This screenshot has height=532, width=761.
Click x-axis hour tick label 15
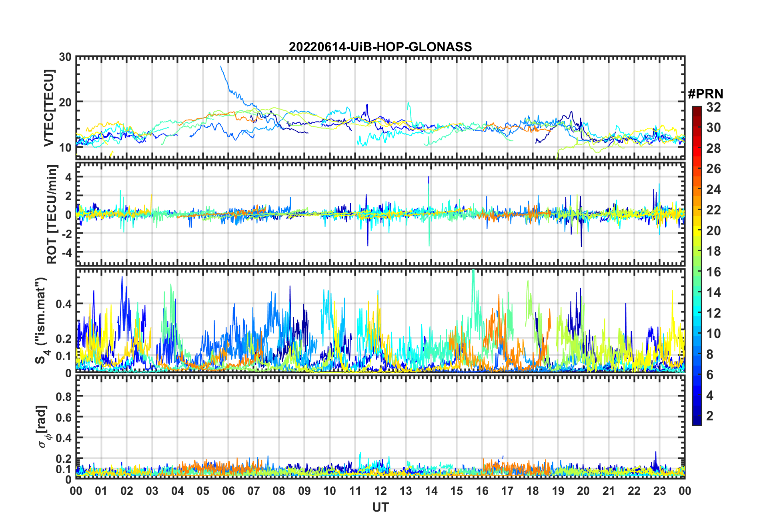pos(457,491)
